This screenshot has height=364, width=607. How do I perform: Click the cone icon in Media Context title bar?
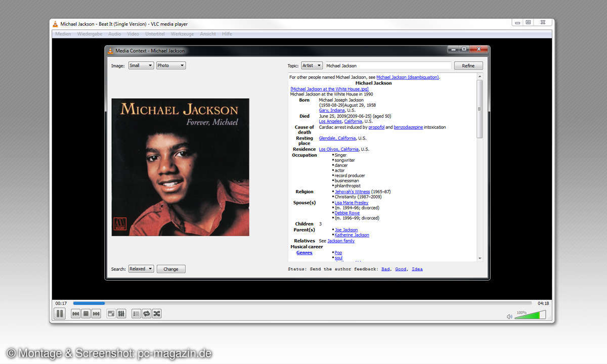111,51
